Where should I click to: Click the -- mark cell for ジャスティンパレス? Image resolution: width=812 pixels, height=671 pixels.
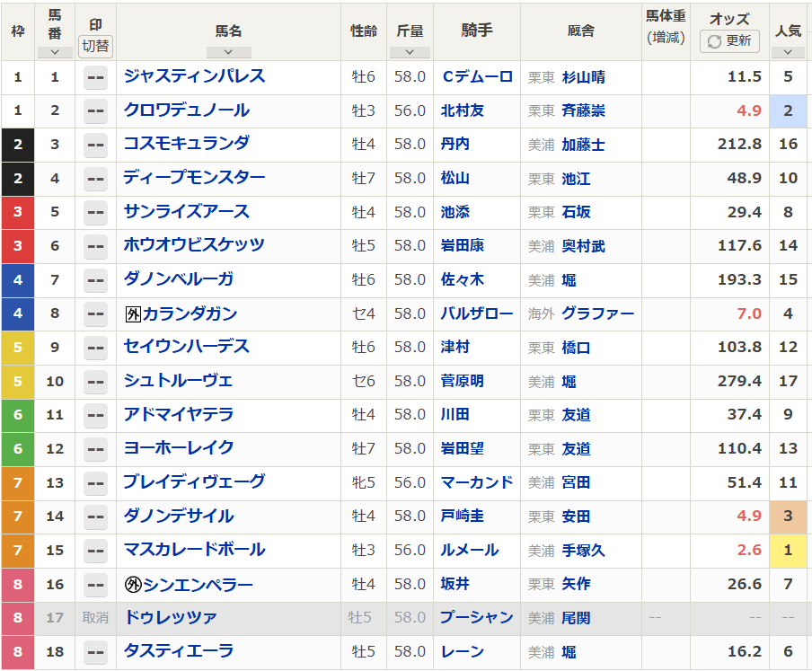pos(94,77)
